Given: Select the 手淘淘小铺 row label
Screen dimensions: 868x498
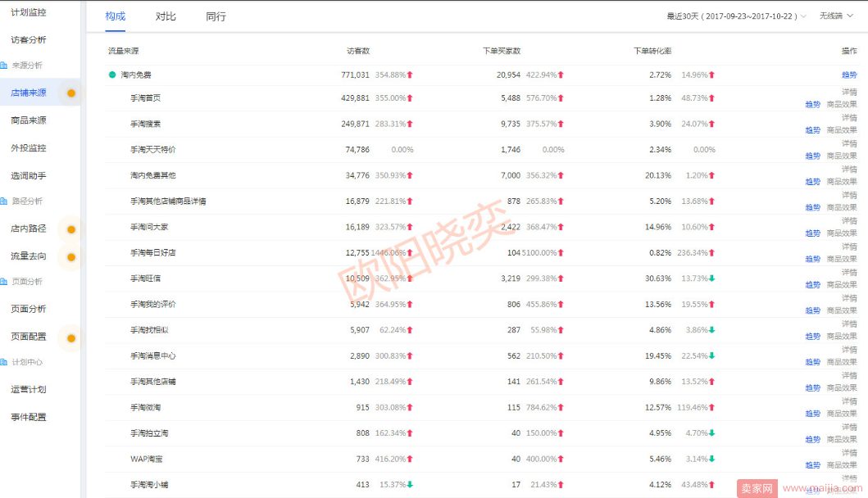Looking at the screenshot, I should (149, 485).
